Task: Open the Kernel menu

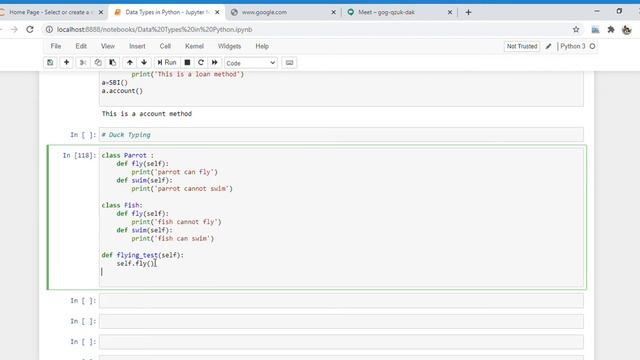Action: coord(194,46)
